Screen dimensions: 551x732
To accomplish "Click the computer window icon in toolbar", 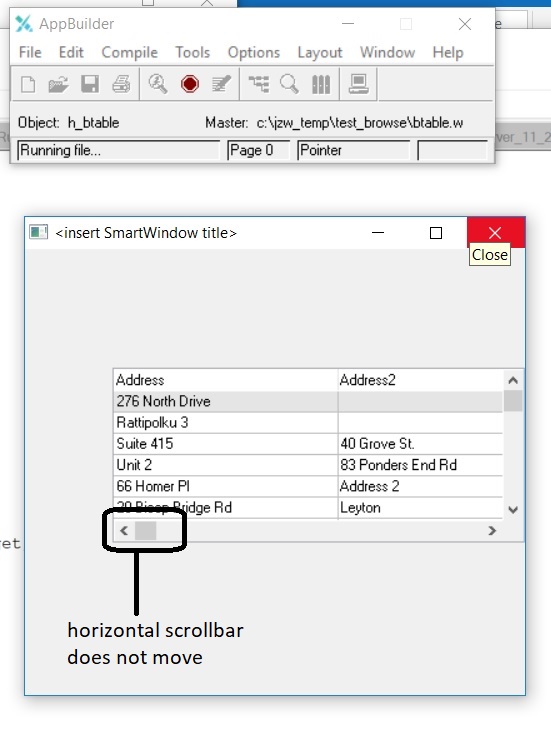I will [x=359, y=84].
